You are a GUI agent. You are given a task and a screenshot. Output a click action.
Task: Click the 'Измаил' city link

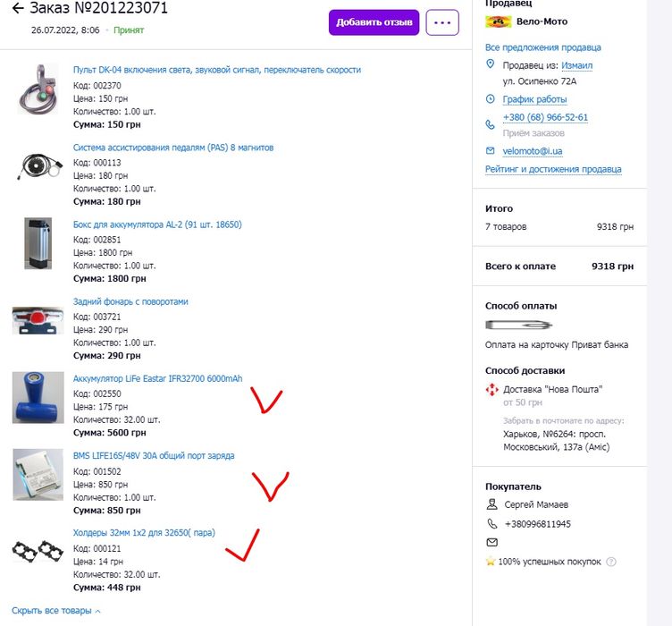point(576,65)
